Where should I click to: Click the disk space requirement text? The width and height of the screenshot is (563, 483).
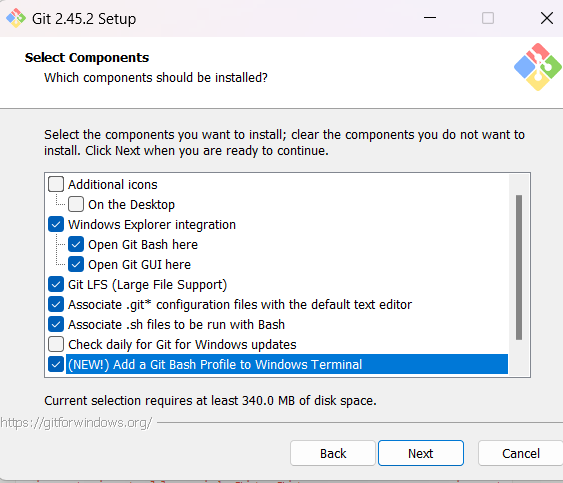(x=210, y=400)
